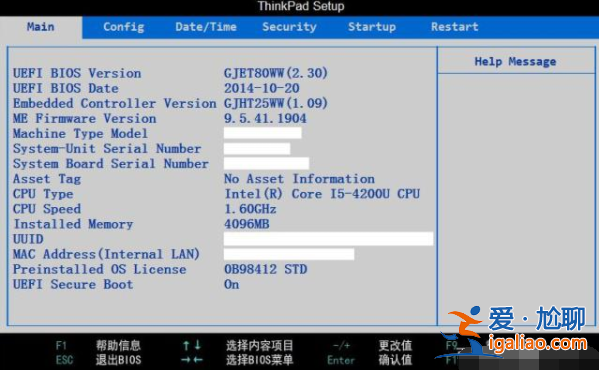Click the F1 help info key hint

[61, 346]
